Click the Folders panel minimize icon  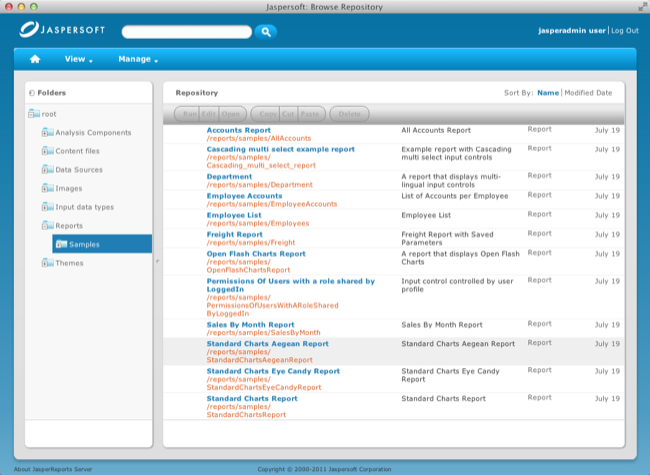(x=32, y=93)
